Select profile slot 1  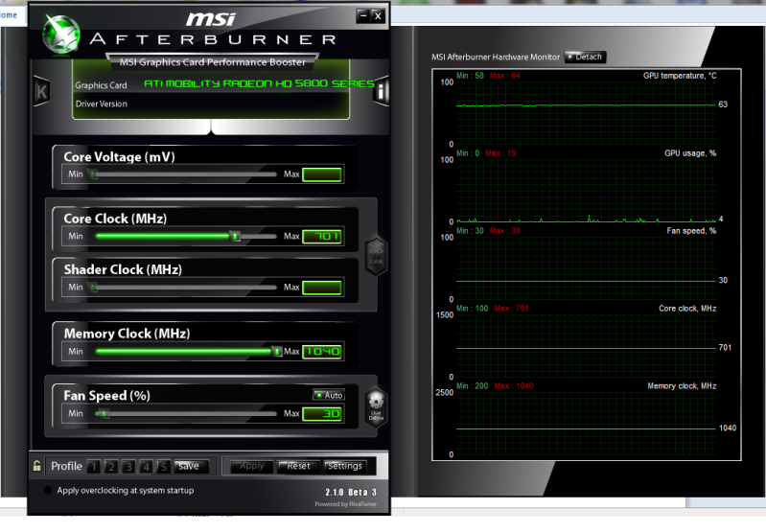click(x=94, y=467)
